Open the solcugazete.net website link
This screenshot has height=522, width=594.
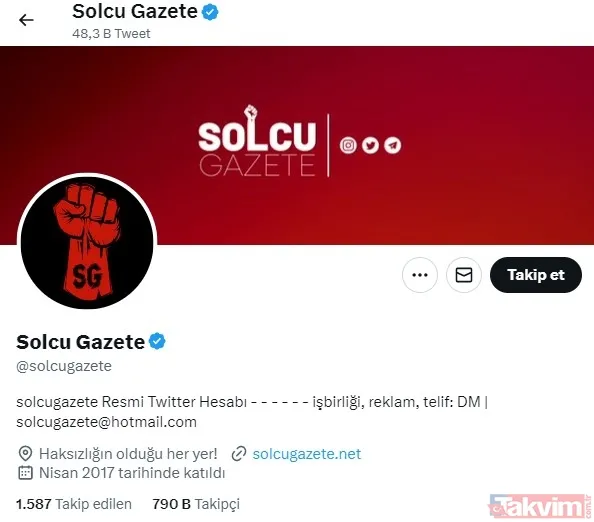(x=307, y=454)
